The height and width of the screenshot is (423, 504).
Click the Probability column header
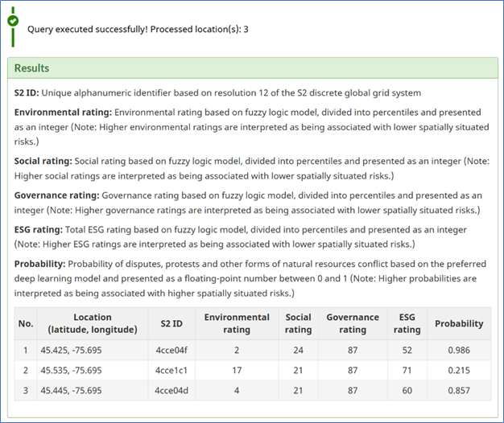click(x=459, y=323)
